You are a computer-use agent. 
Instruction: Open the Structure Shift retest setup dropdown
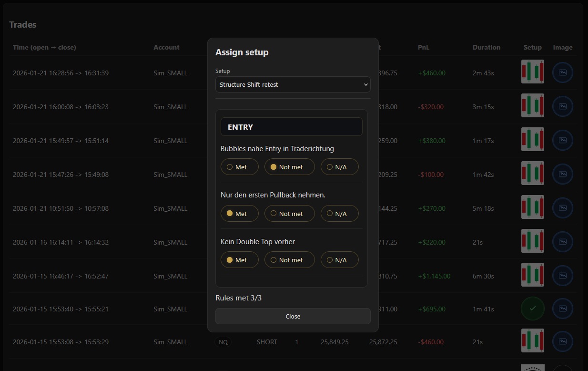(x=293, y=84)
